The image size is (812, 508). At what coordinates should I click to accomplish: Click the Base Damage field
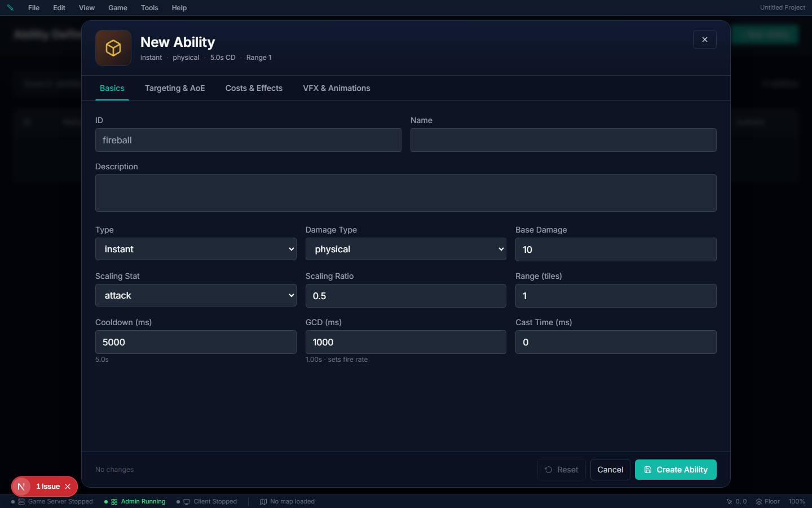coord(616,249)
